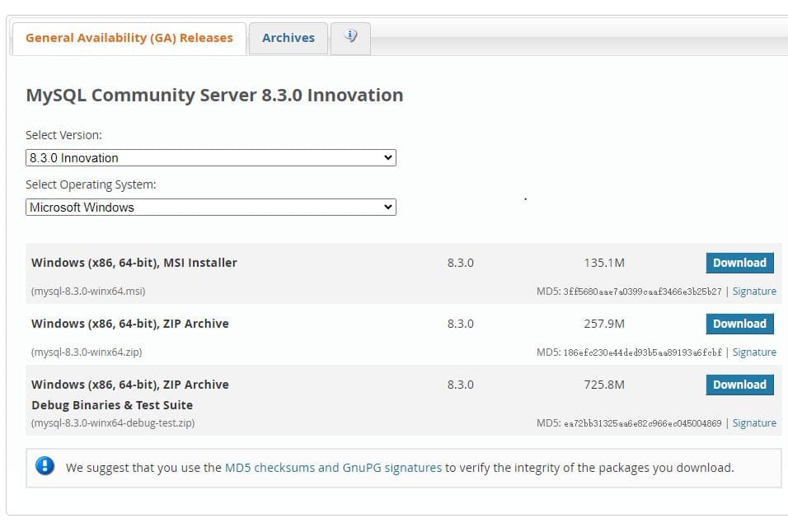
Task: Click the Windows (x86, 64-bit), MSI Installer title
Action: click(134, 263)
